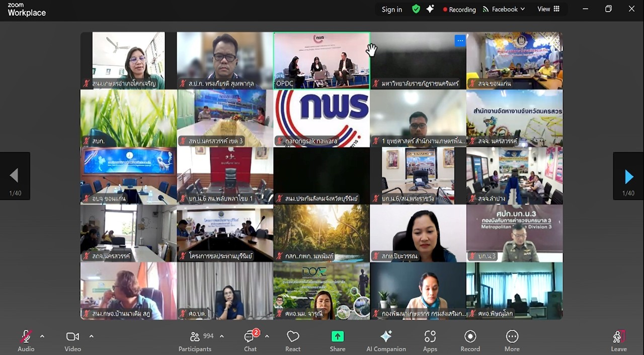This screenshot has height=355, width=644.
Task: Expand video options caret beside Video
Action: [x=91, y=336]
